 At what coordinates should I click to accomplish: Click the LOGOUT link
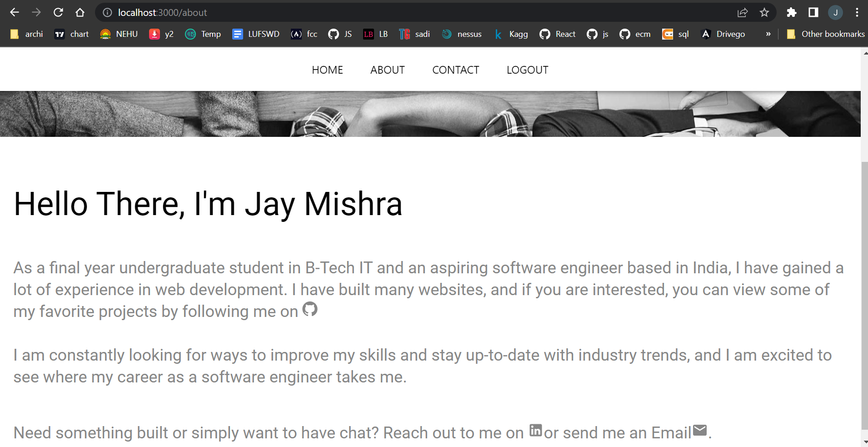527,70
